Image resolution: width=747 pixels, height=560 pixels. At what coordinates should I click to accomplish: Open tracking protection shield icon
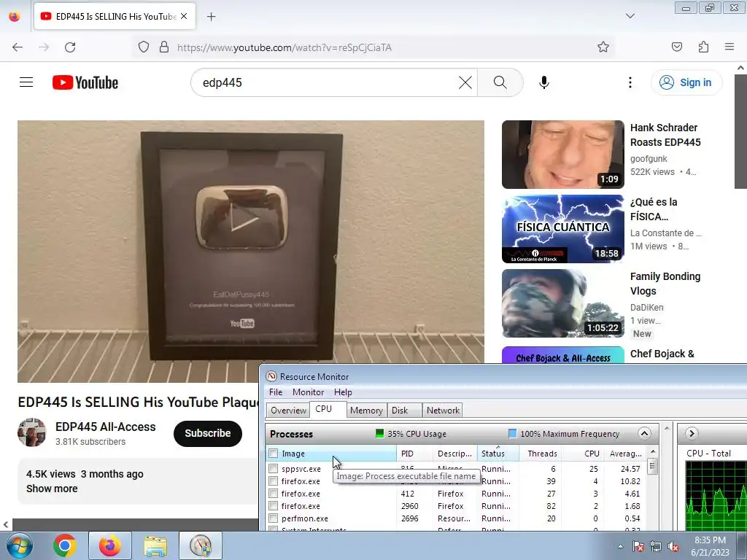click(x=144, y=47)
